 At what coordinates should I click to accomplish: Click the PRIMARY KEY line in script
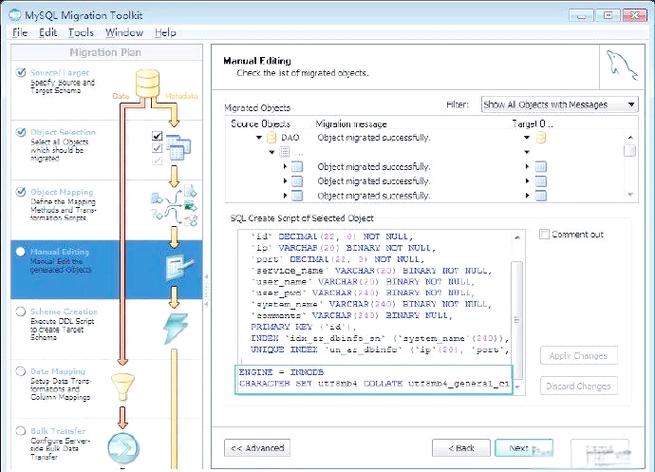[304, 327]
